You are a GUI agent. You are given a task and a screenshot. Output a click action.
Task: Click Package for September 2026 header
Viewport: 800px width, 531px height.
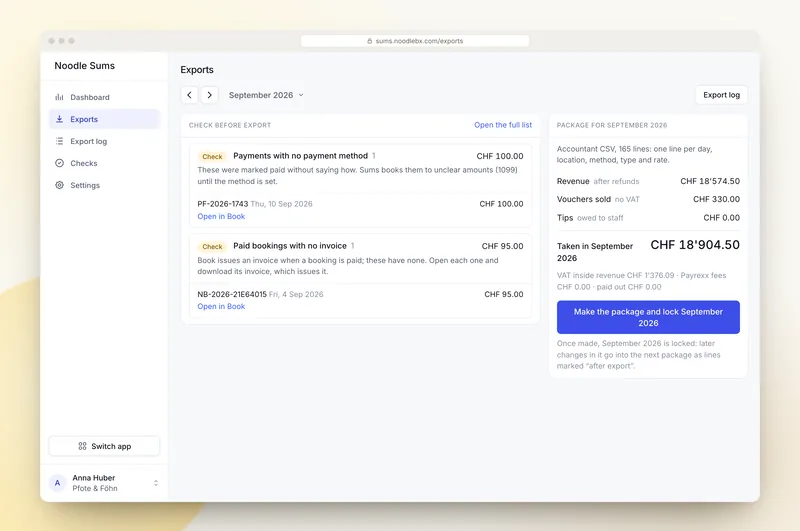[x=612, y=125]
